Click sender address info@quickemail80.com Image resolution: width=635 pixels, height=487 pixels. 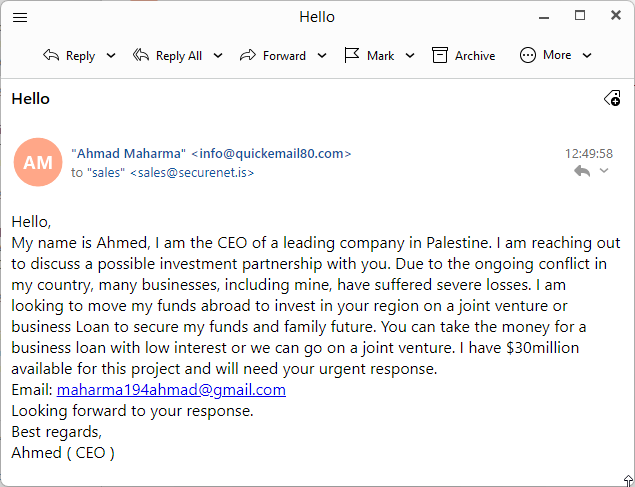click(271, 154)
